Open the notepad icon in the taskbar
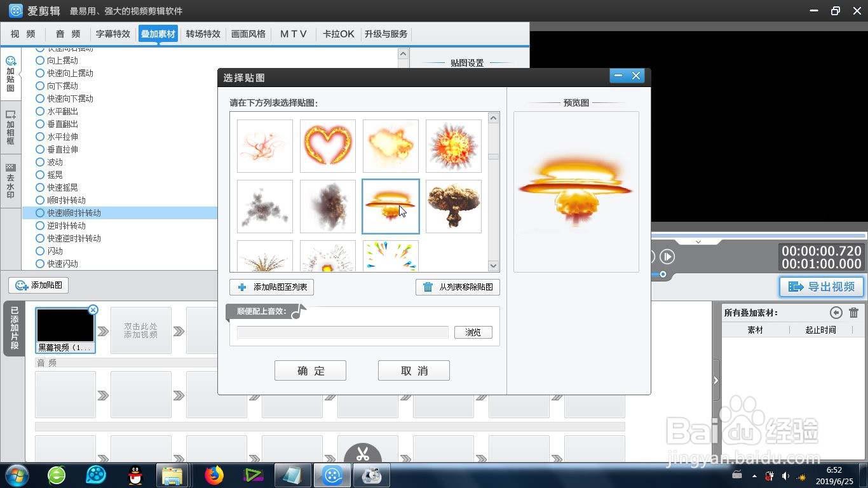This screenshot has height=488, width=868. click(293, 475)
